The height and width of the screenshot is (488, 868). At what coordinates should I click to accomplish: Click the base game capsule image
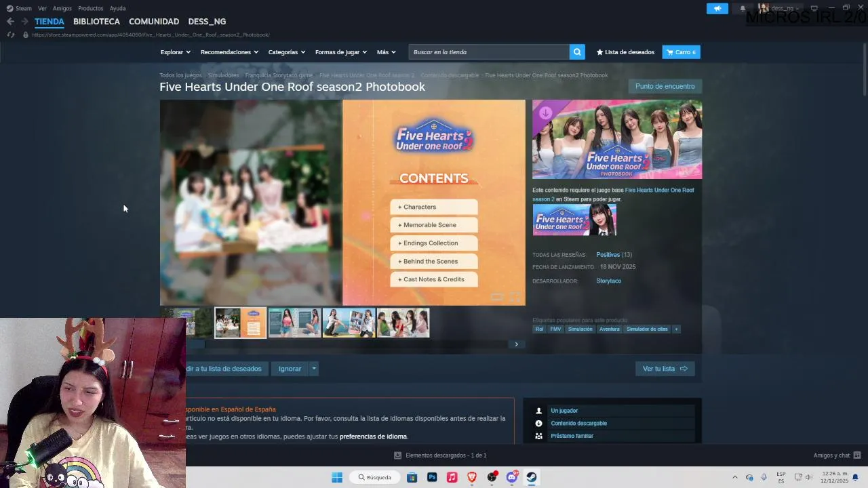click(574, 220)
